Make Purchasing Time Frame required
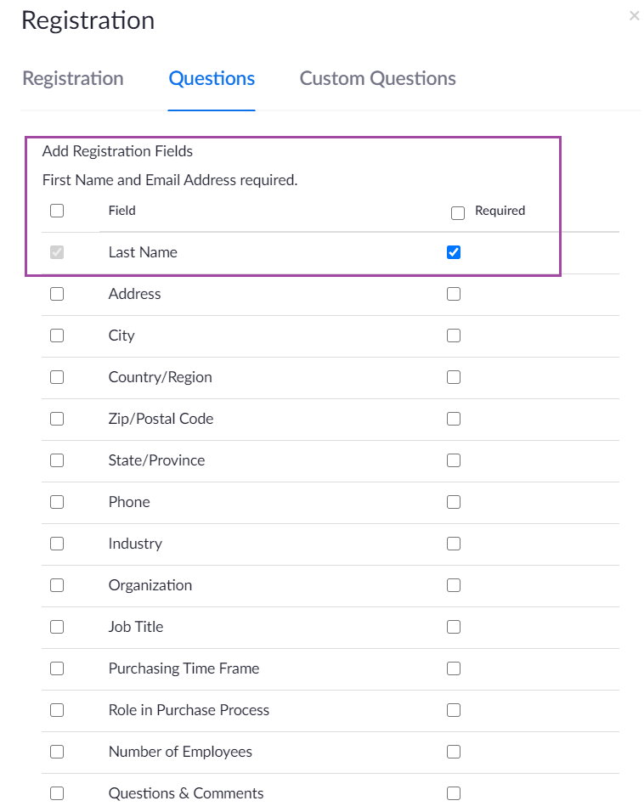The width and height of the screenshot is (644, 812). click(x=454, y=668)
